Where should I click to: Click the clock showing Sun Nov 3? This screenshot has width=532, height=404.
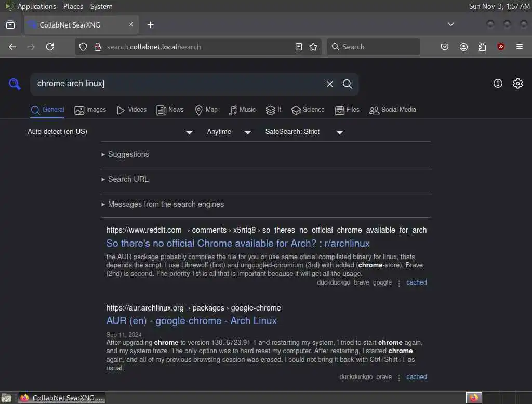pos(499,6)
